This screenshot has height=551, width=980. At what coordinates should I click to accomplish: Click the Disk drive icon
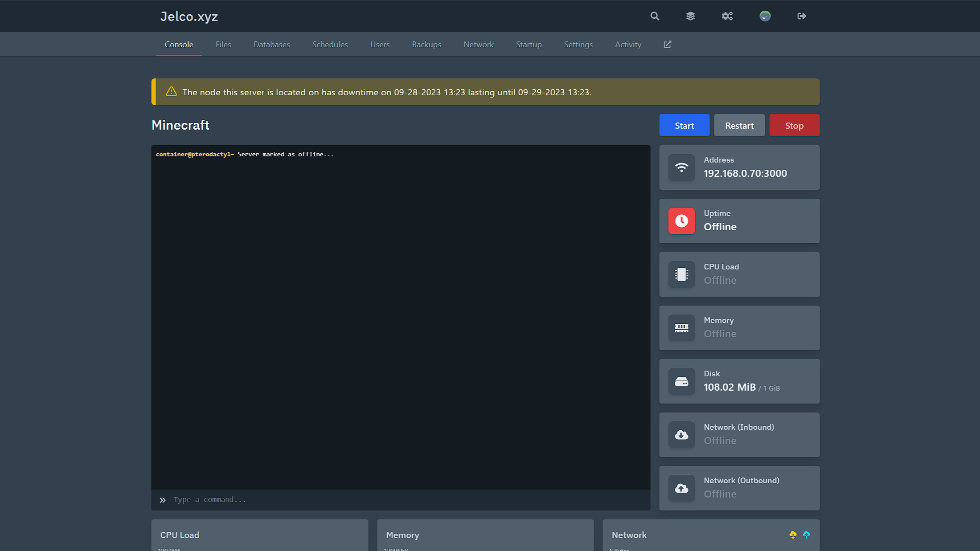click(x=681, y=381)
